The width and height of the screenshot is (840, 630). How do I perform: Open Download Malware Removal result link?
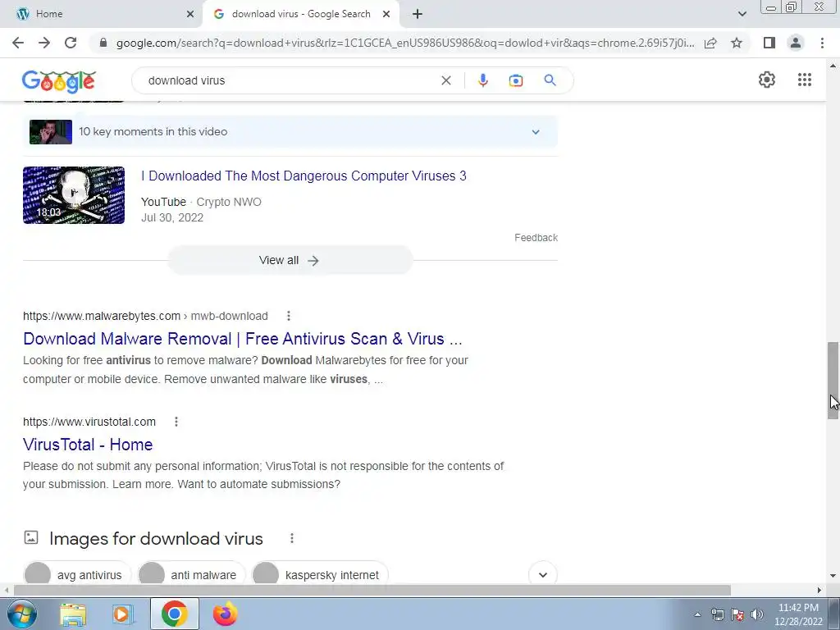pos(243,339)
